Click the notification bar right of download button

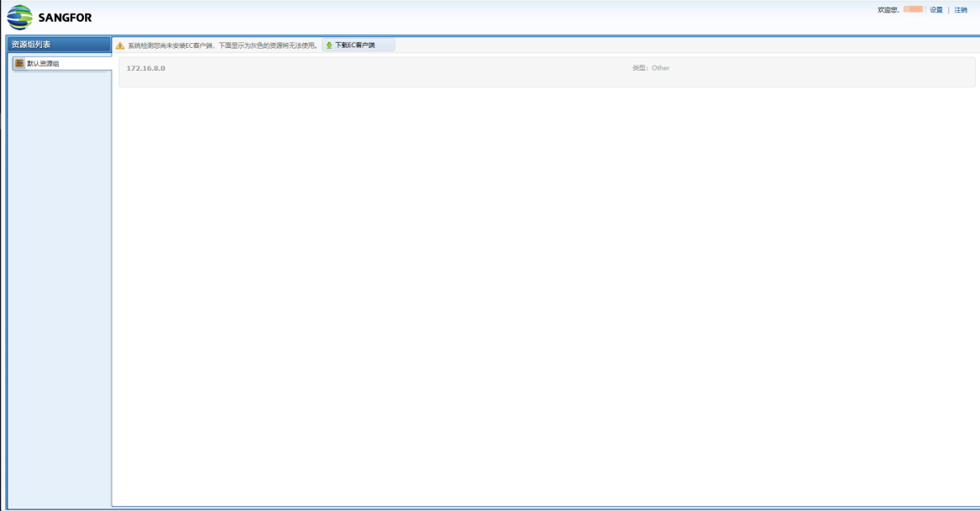673,45
